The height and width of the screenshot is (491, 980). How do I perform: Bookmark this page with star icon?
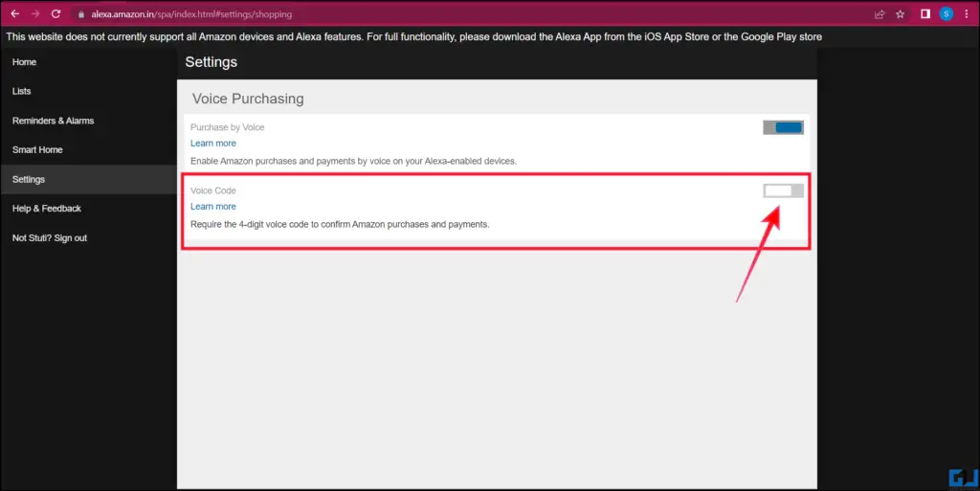900,13
